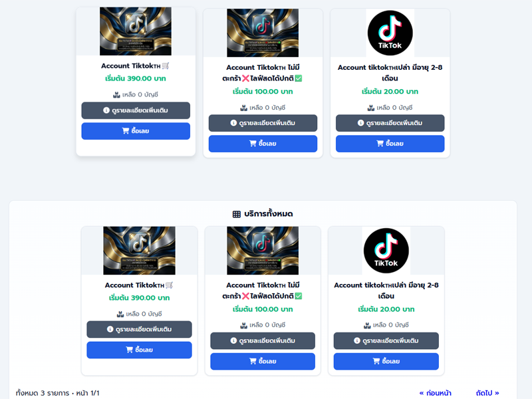The image size is (532, 399).
Task: Open the bottom section Account TiktokTH 390.00 baht image
Action: click(139, 251)
